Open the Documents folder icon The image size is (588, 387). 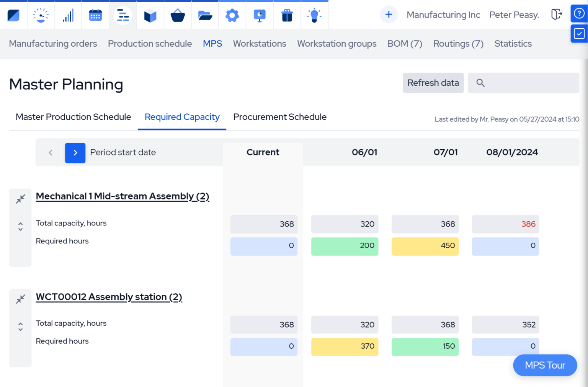coord(205,15)
